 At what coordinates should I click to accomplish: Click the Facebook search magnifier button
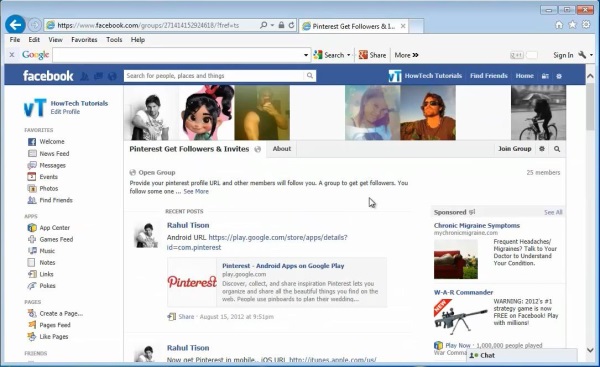310,76
